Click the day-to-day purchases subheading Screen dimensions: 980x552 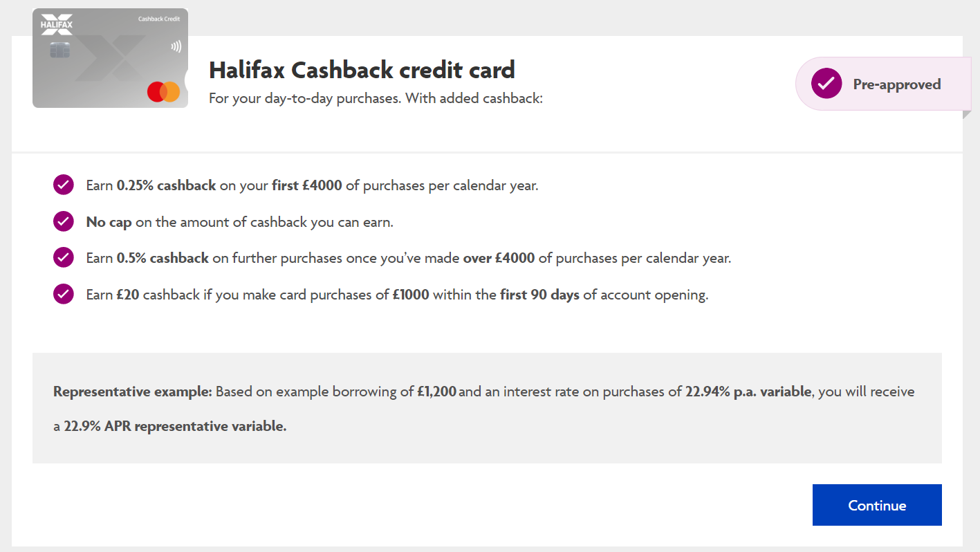(x=376, y=98)
